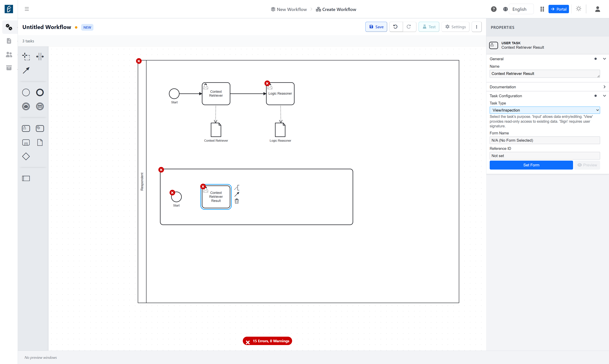Select the Respondent pool label
Screen dimensions: 609x364
tap(142, 181)
